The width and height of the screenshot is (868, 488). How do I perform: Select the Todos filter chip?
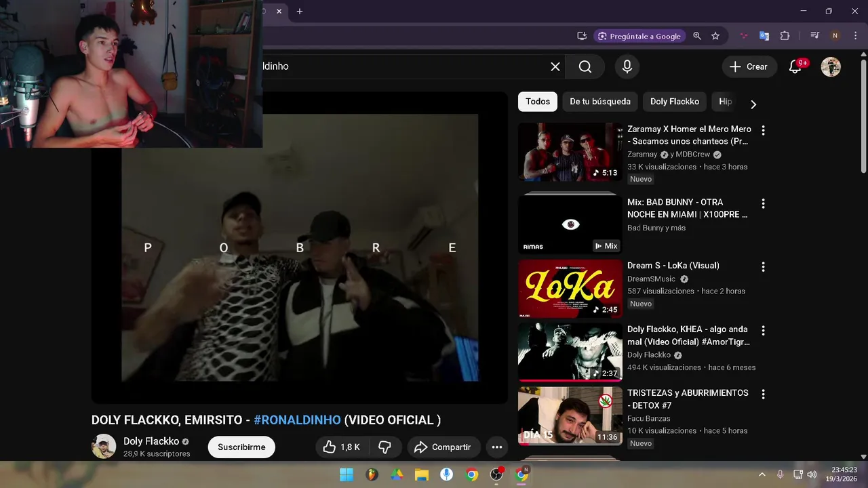coord(538,102)
